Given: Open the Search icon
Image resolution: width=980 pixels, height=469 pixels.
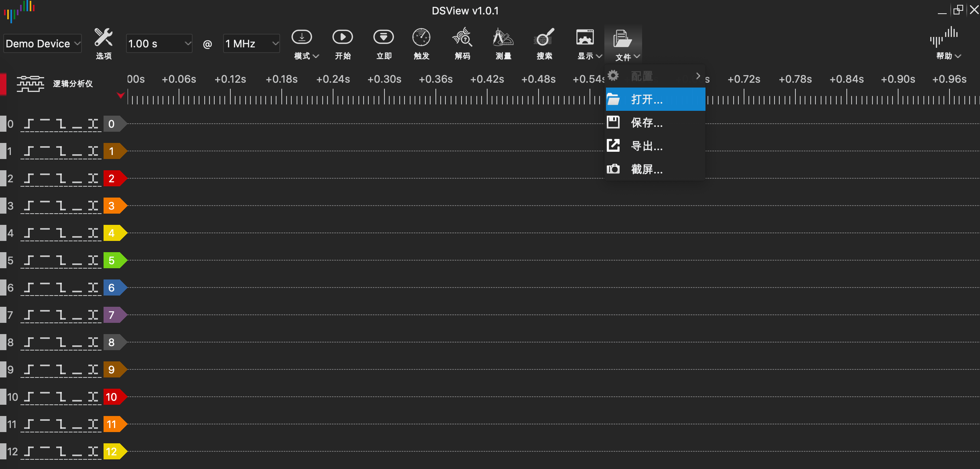Looking at the screenshot, I should coord(544,38).
